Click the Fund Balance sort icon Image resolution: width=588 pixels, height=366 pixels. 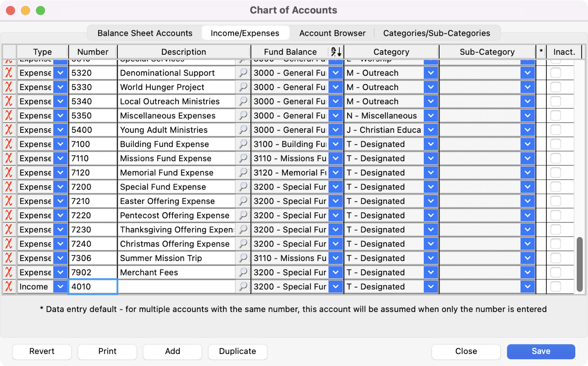pyautogui.click(x=336, y=52)
